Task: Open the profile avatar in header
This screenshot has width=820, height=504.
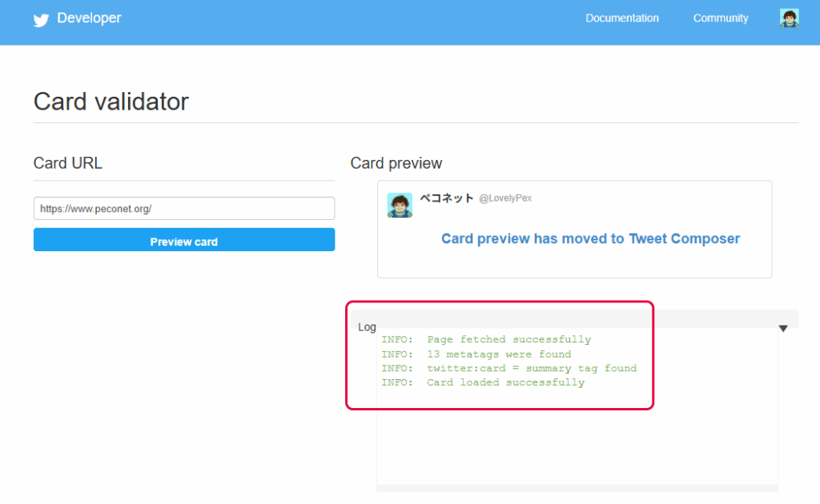Action: pyautogui.click(x=789, y=18)
